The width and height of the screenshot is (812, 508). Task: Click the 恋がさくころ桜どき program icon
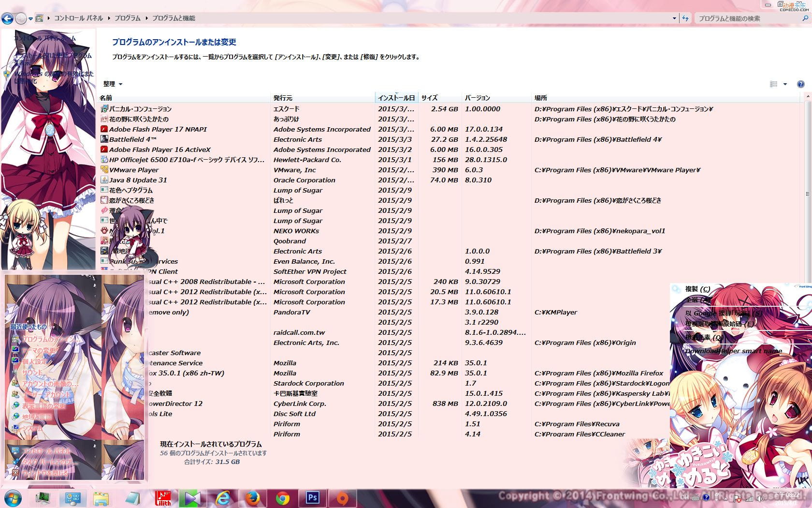[x=104, y=200]
